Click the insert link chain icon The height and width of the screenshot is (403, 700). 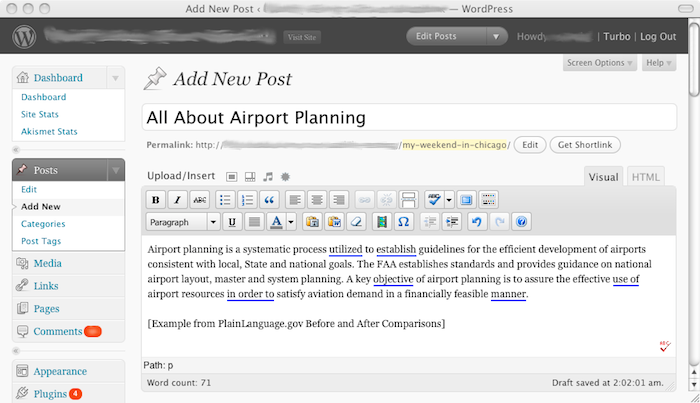click(x=364, y=200)
